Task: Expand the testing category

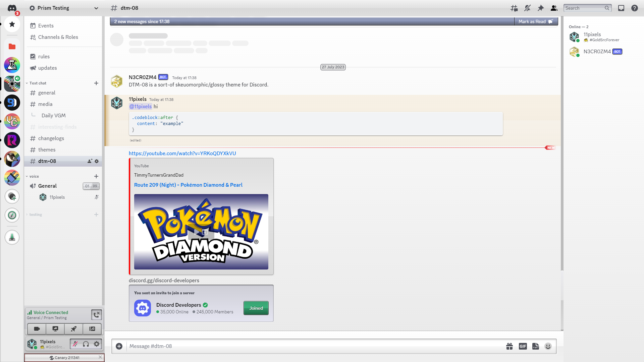Action: [x=36, y=215]
